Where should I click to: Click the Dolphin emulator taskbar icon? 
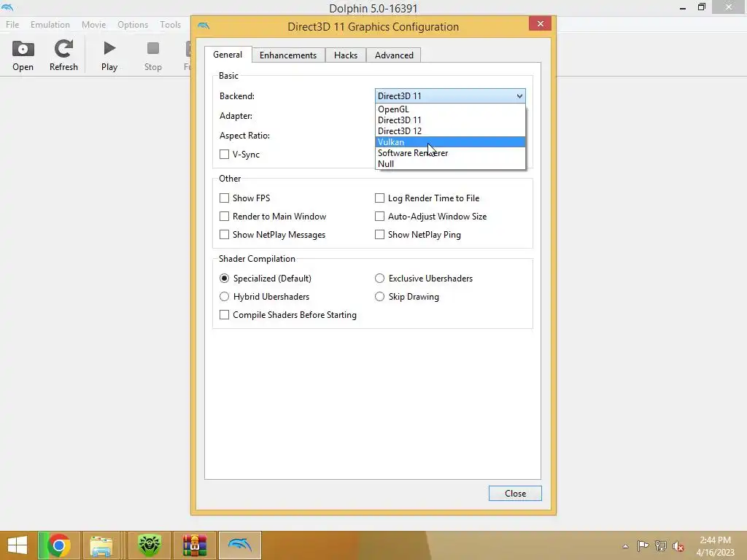point(239,545)
